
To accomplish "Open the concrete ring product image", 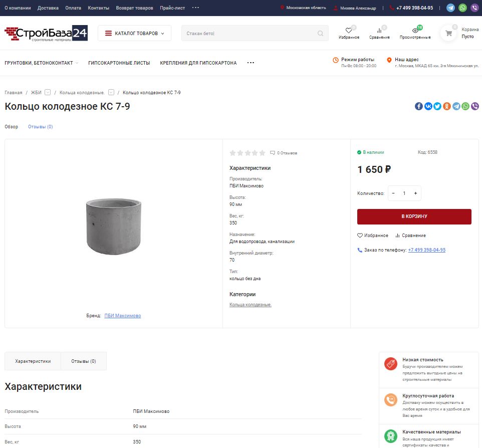I will click(x=114, y=227).
